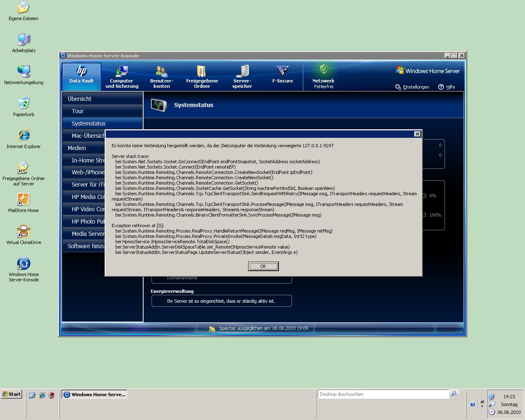Select In-Home Streaming sidebar entry
Viewport: 525px width, 420px height.
click(x=84, y=160)
